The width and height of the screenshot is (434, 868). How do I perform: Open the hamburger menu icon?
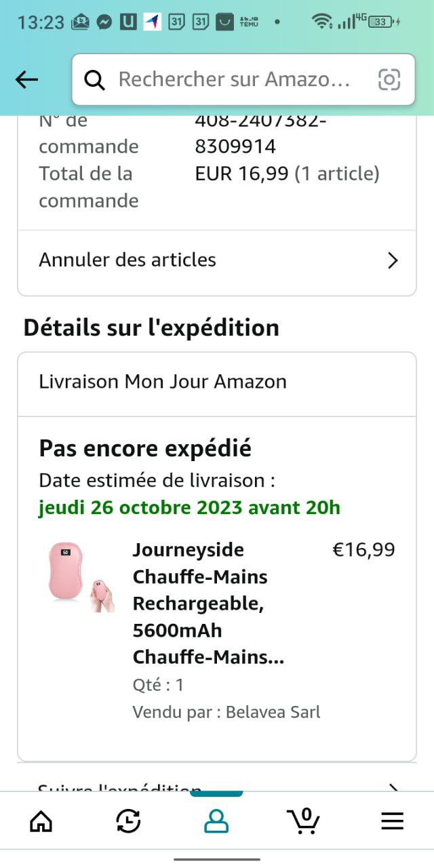(392, 821)
